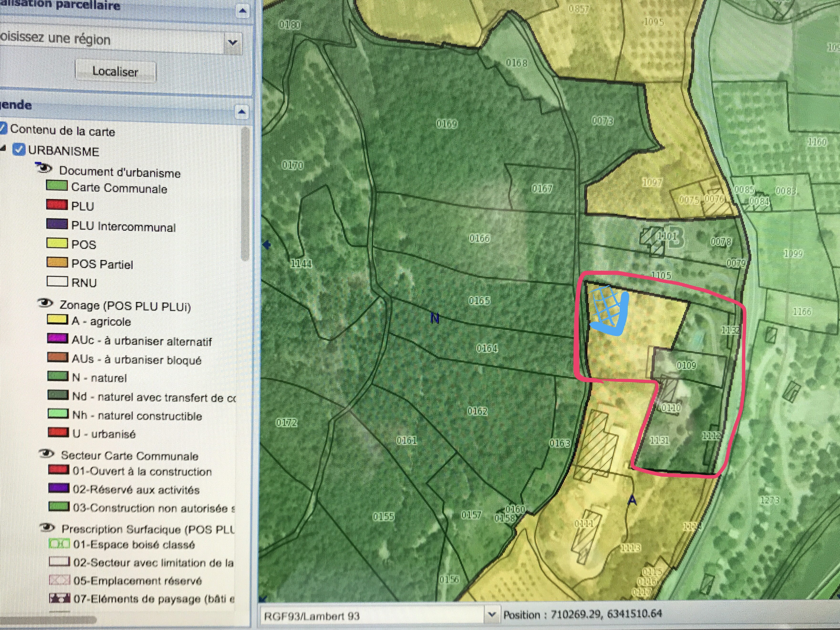
Task: Collapse the URBANISME tree node triangle
Action: coord(3,149)
